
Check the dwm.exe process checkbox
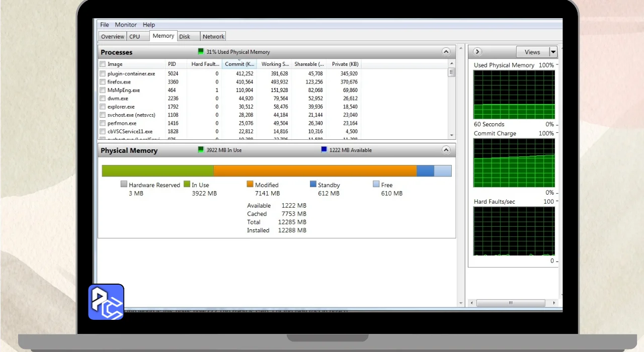pyautogui.click(x=103, y=99)
